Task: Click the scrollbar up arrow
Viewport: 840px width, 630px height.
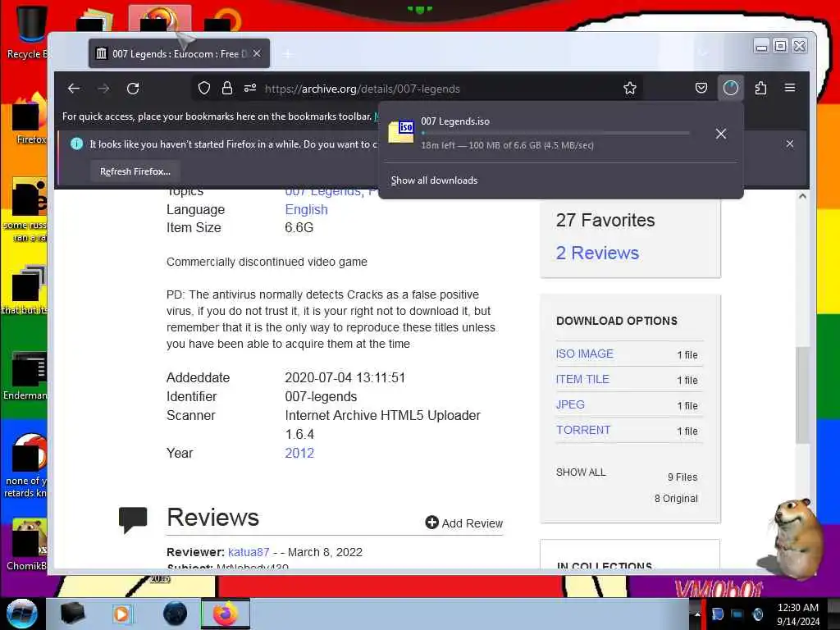Action: point(802,196)
